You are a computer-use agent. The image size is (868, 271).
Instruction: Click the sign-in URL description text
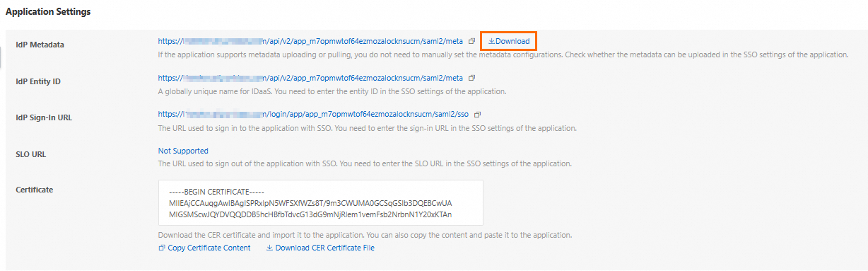(x=368, y=128)
